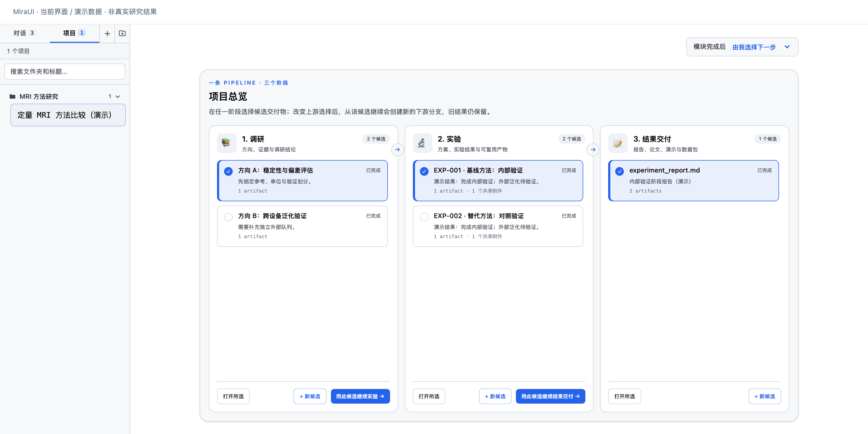Open project 定量 MRI 方法比较（演示）
Image resolution: width=868 pixels, height=434 pixels.
68,115
